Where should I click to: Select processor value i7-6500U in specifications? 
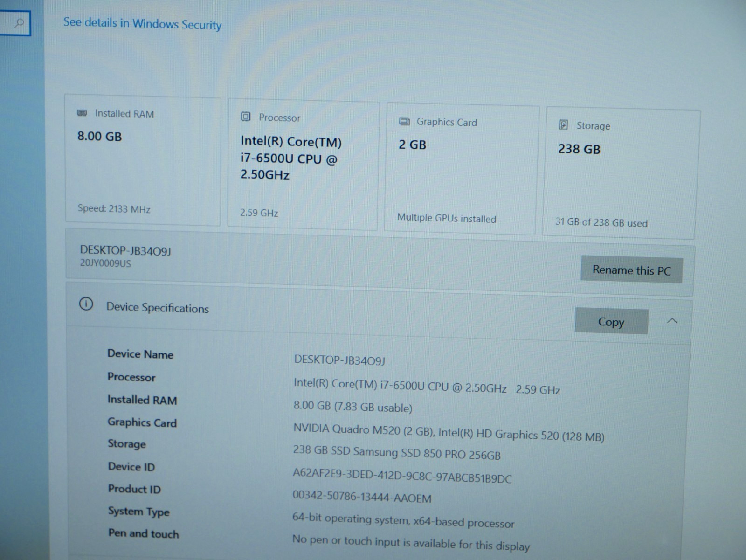(427, 386)
